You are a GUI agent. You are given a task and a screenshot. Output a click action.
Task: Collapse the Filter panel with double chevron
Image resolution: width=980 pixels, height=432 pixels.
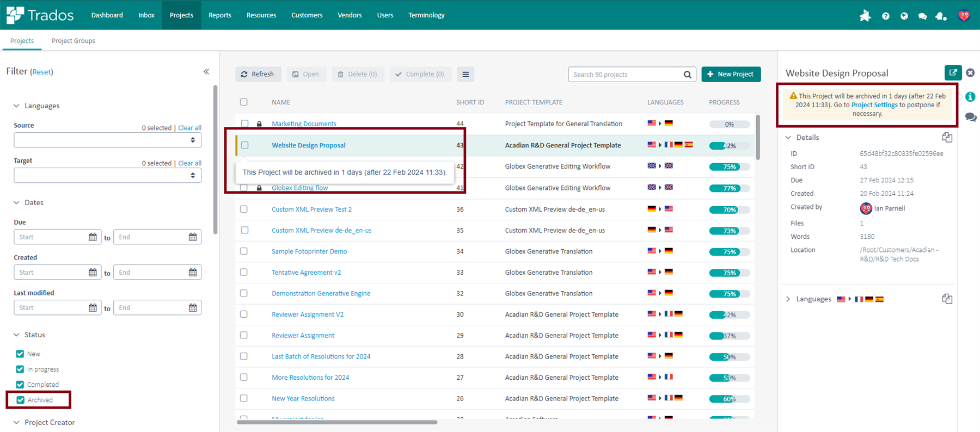coord(206,71)
